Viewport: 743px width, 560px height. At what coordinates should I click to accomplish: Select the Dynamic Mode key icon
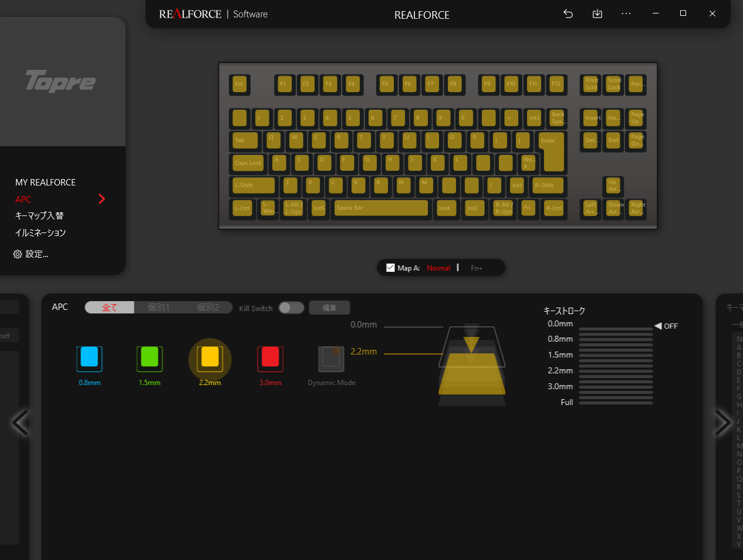pos(331,358)
